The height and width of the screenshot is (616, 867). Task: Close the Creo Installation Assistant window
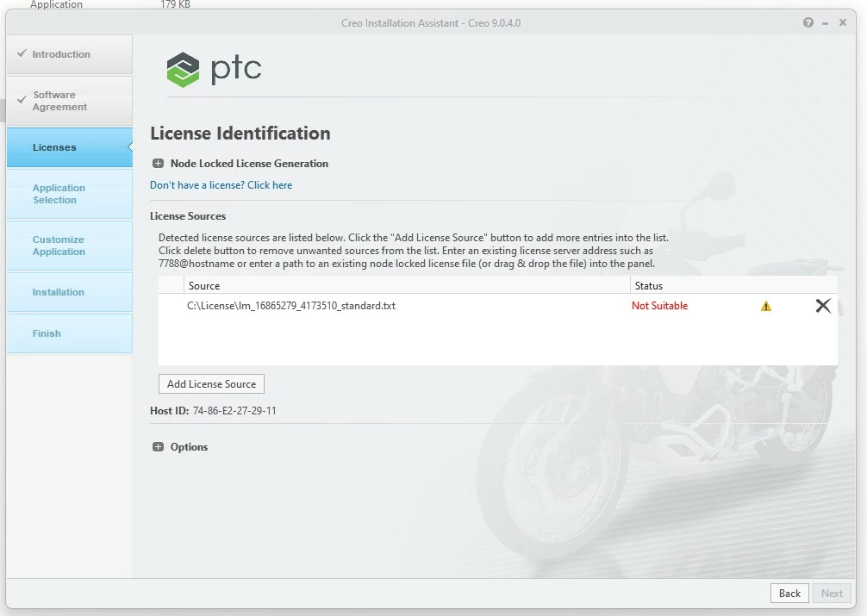click(843, 22)
